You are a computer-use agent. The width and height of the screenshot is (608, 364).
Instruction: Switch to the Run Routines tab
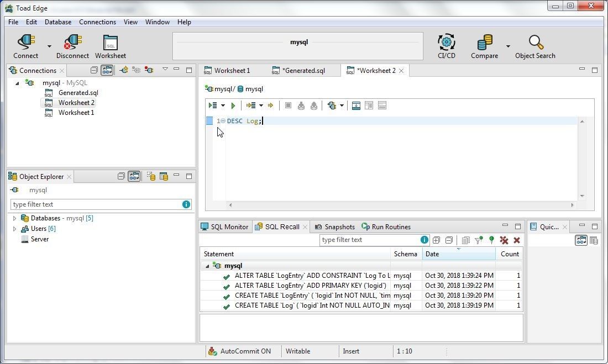pos(386,227)
